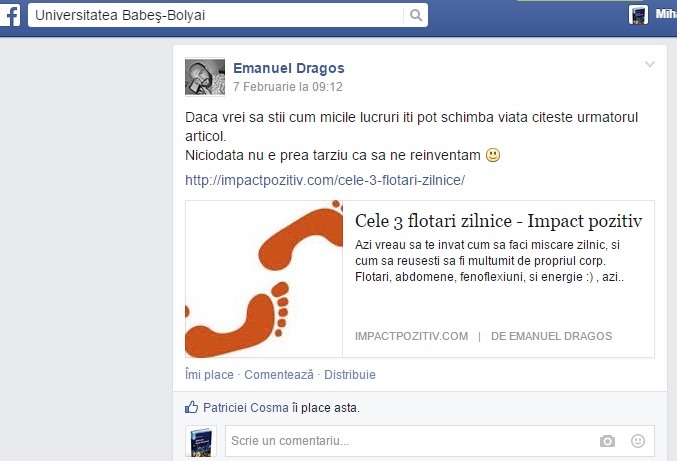Open the emoji smiley picker icon
Viewport: 677px width, 461px height.
[638, 441]
